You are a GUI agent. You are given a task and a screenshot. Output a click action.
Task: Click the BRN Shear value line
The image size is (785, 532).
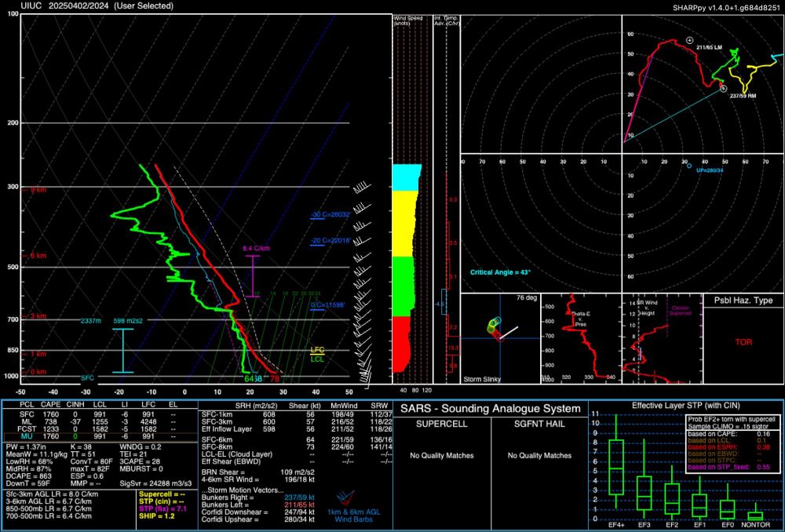(257, 472)
